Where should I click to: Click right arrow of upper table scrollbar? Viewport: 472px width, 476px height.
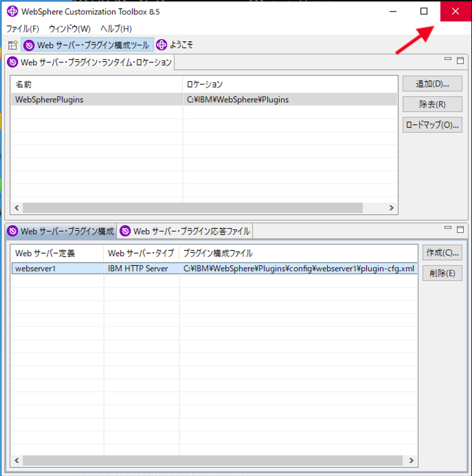391,207
